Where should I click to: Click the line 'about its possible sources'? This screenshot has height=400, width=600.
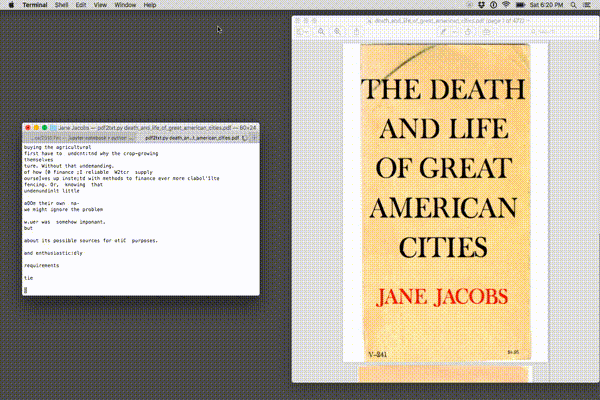[91, 241]
